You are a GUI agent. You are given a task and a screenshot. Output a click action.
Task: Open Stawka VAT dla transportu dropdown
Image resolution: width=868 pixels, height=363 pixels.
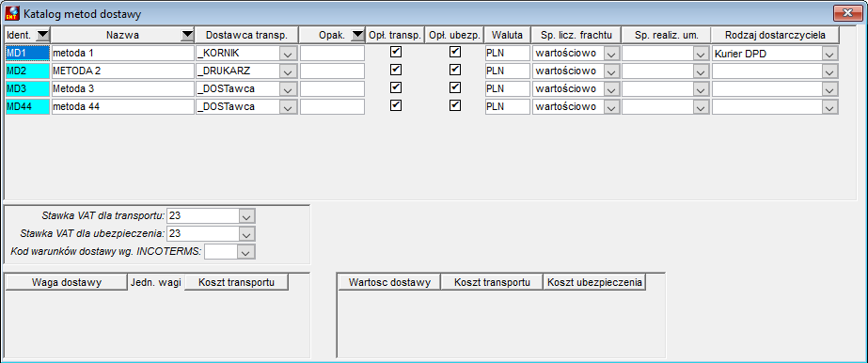pyautogui.click(x=247, y=215)
